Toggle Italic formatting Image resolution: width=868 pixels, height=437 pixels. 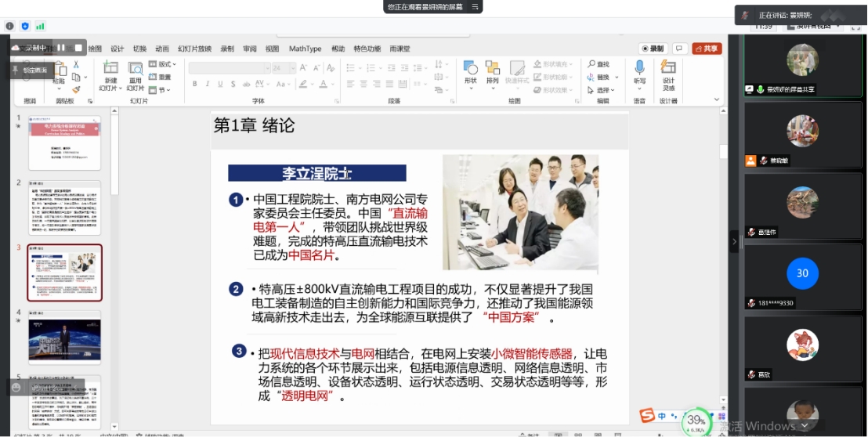point(208,84)
